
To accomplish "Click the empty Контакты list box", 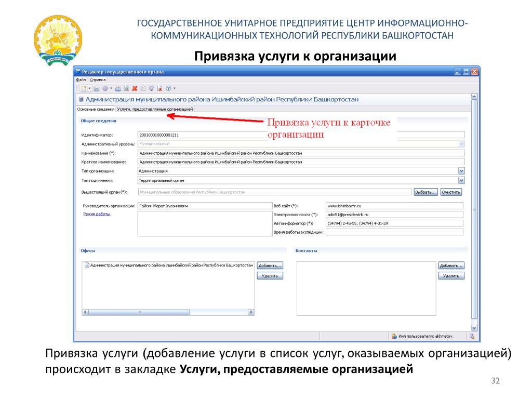I will tap(366, 288).
